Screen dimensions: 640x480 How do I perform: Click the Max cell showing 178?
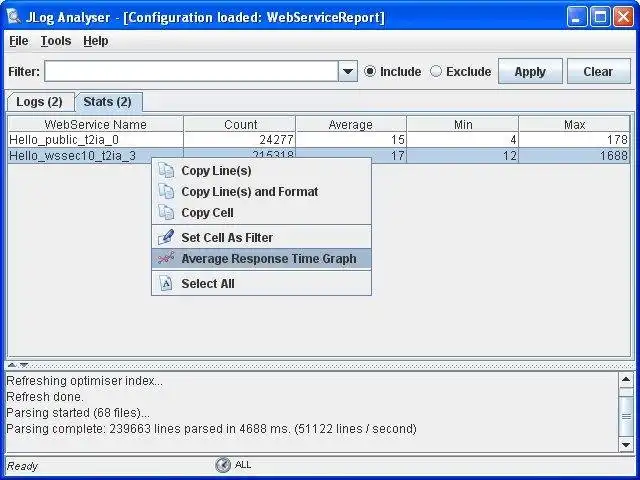(574, 140)
